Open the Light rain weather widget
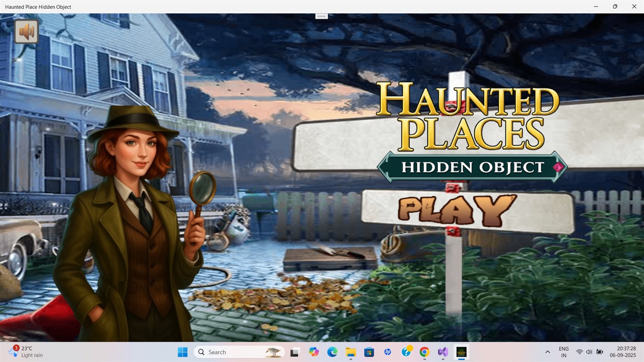Image resolution: width=644 pixels, height=362 pixels. [x=25, y=352]
